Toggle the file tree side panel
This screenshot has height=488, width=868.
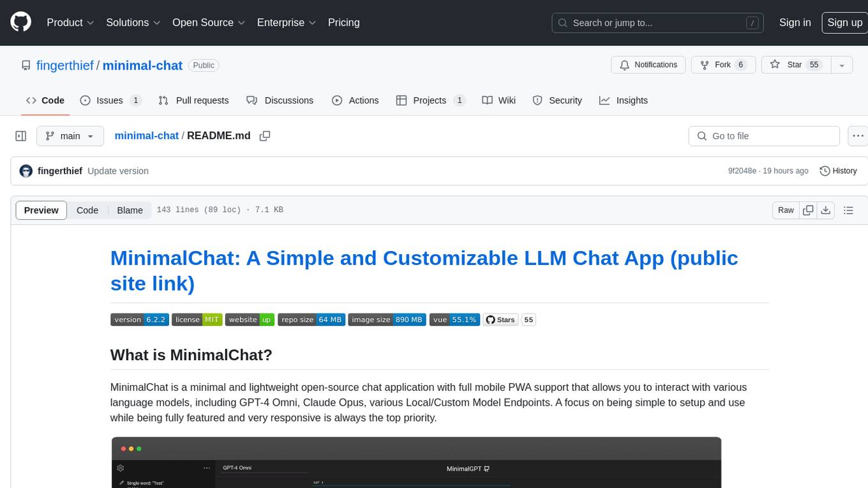21,136
